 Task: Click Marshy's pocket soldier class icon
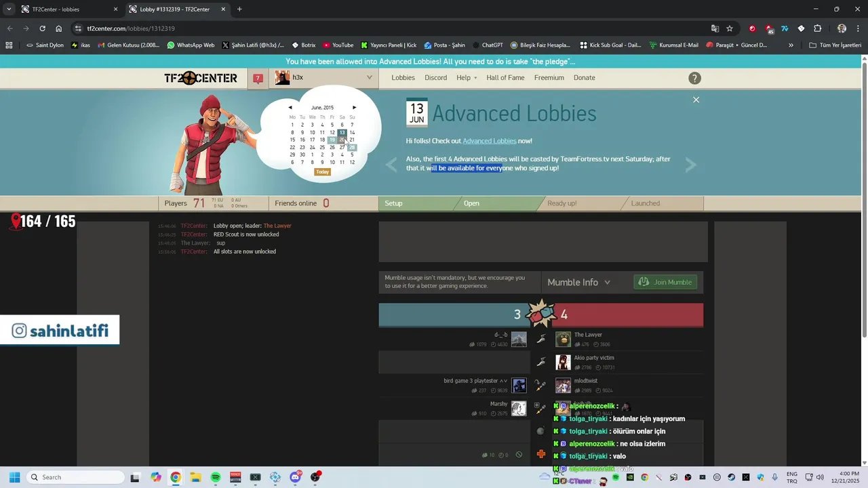point(540,408)
